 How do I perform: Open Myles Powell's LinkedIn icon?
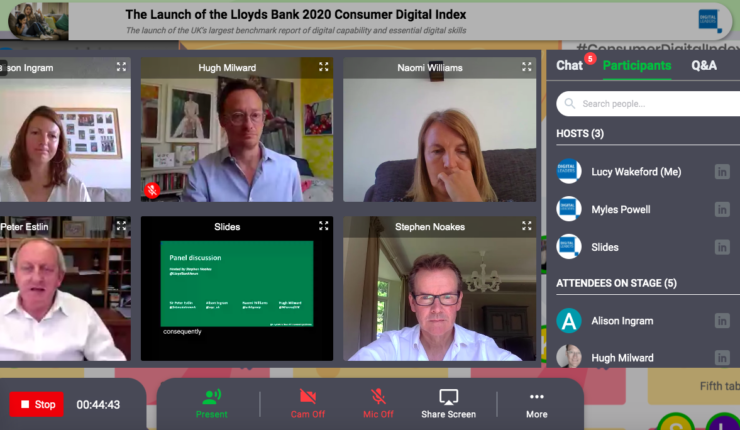tap(722, 210)
